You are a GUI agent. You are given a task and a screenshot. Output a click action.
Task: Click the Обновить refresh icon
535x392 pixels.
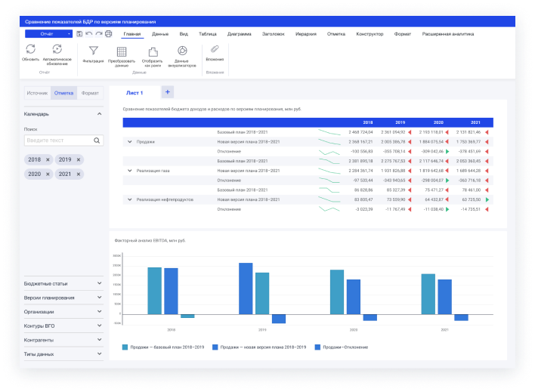click(x=31, y=49)
